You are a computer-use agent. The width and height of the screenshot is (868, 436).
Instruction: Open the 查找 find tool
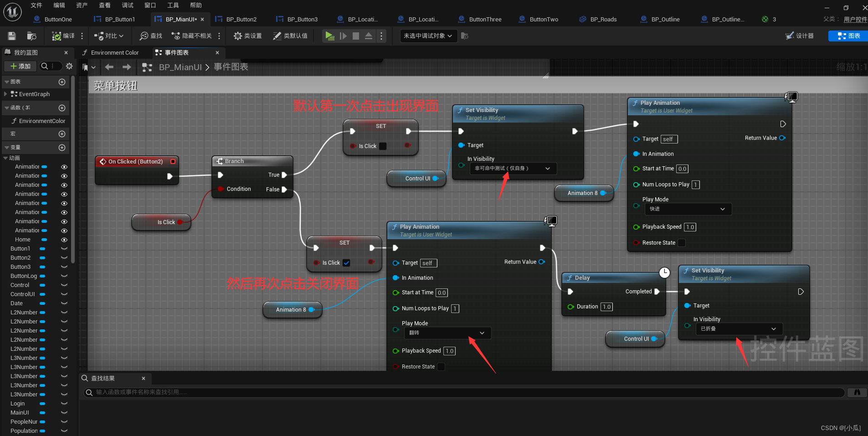click(151, 36)
